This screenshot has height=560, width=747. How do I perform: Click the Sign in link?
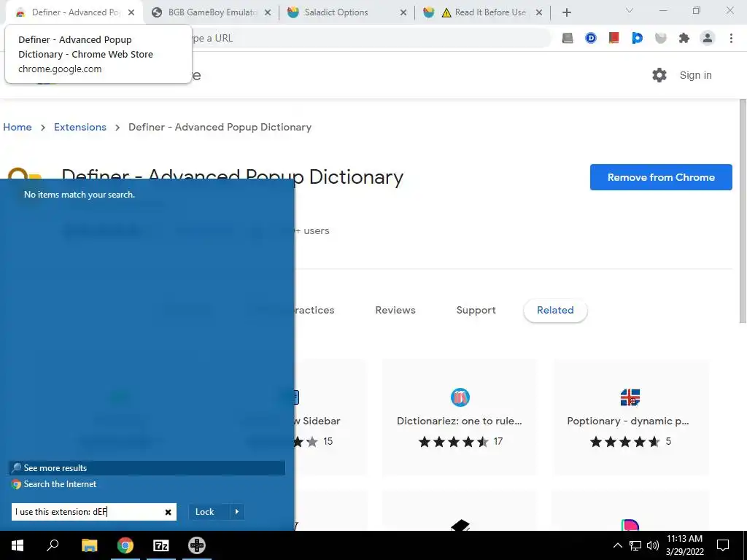[695, 75]
